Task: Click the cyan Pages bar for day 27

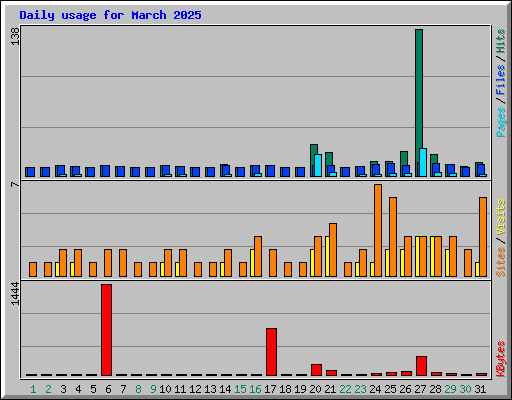Action: tap(423, 162)
